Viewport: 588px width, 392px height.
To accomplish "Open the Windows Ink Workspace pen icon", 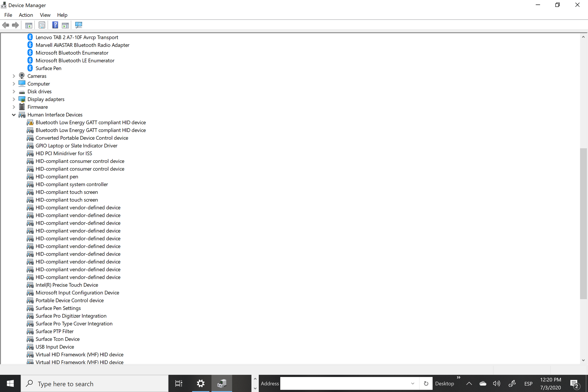I will pyautogui.click(x=512, y=383).
